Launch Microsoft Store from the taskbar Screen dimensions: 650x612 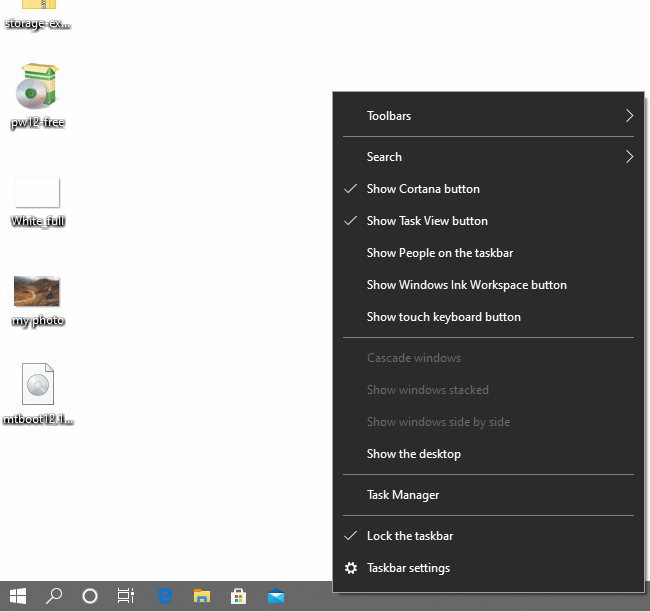238,596
